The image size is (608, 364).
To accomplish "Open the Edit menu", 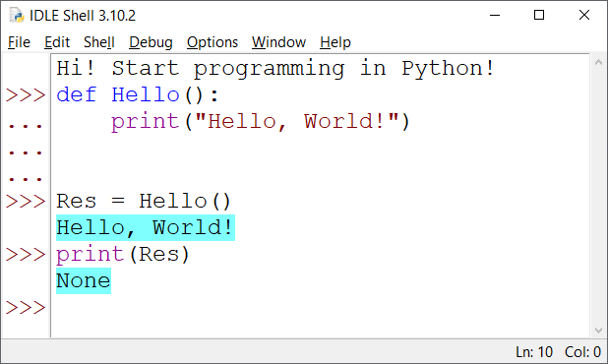I will [x=57, y=42].
